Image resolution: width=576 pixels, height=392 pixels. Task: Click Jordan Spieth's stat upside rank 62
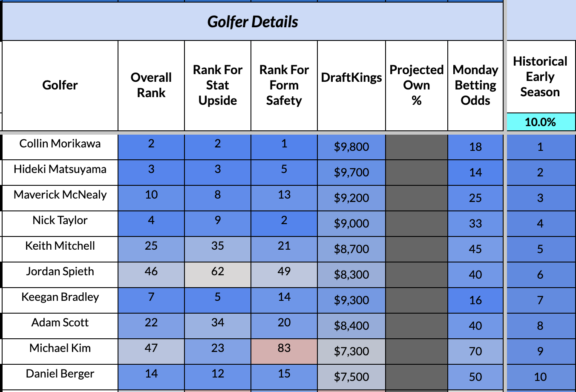coord(218,272)
